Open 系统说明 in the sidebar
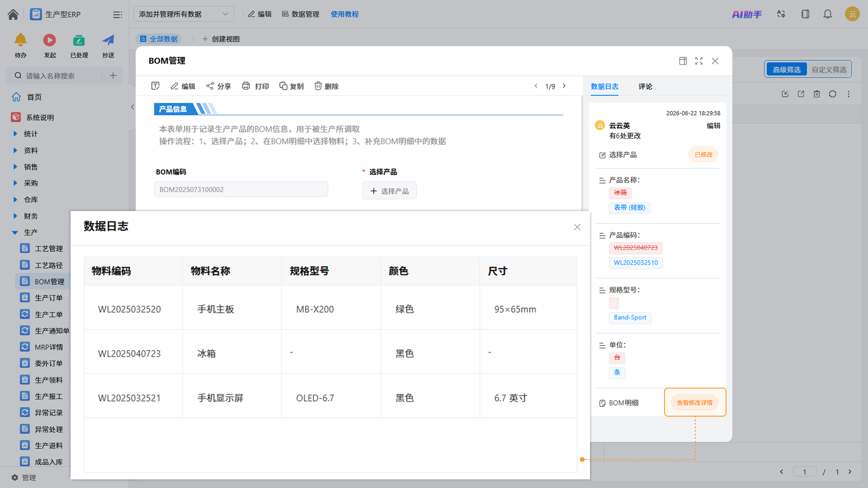This screenshot has width=868, height=488. [32, 117]
